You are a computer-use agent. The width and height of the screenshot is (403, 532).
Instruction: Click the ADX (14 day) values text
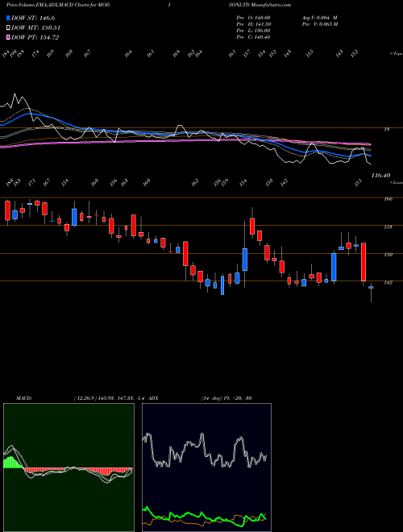point(226,397)
